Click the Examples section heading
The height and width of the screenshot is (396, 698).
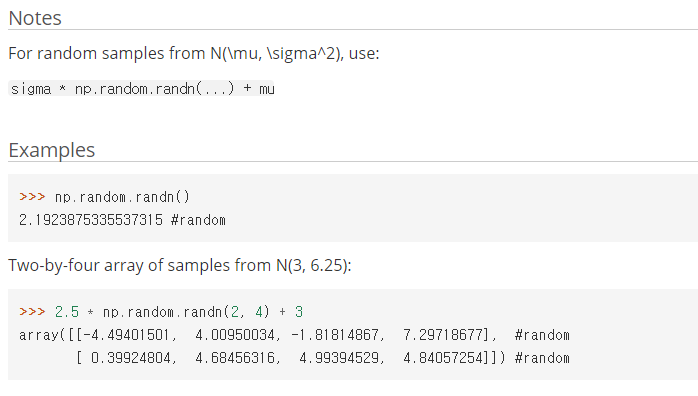(x=52, y=150)
